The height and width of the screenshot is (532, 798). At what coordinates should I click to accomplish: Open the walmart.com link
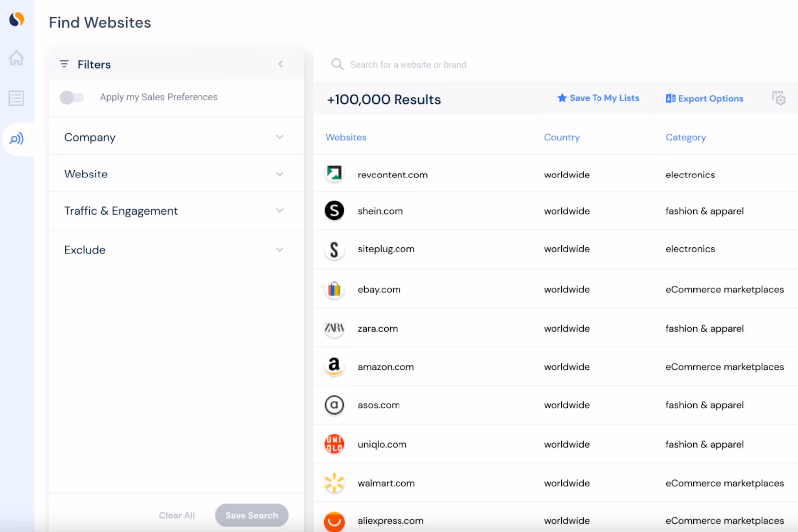(386, 483)
